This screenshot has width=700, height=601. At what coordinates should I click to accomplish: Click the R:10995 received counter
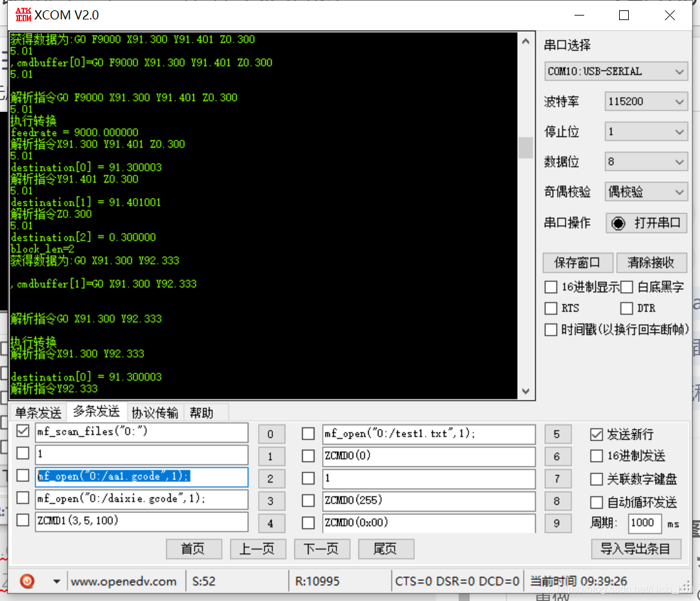click(318, 581)
